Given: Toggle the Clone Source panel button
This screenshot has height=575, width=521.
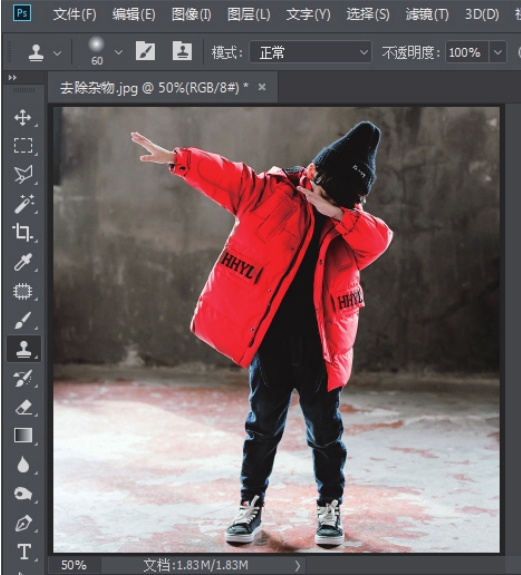Looking at the screenshot, I should pos(182,51).
